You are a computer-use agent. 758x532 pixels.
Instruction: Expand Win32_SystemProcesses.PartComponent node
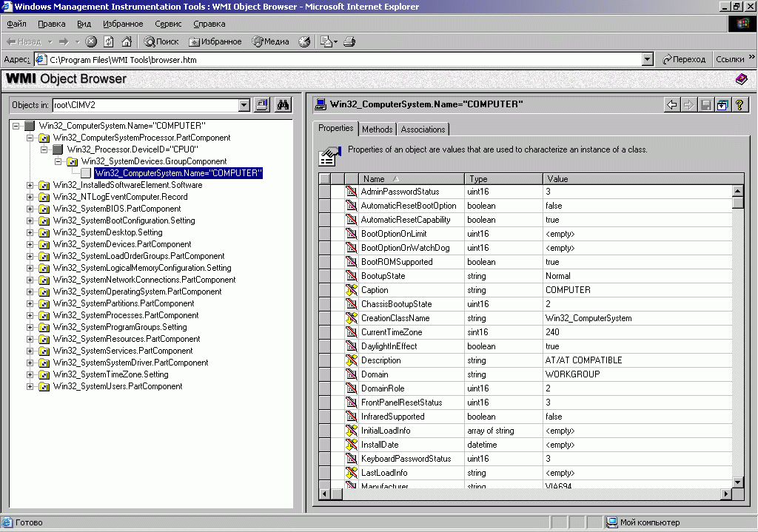coord(30,315)
